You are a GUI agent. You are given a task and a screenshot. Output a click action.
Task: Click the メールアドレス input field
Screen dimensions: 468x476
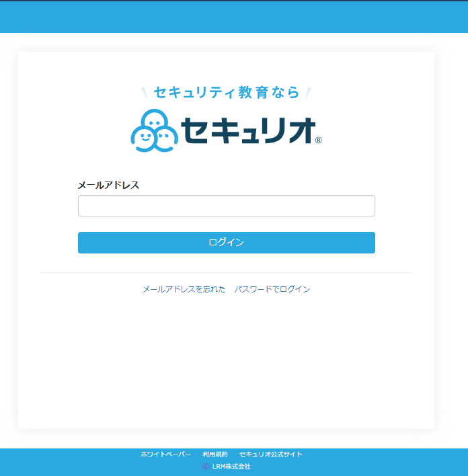[x=226, y=206]
